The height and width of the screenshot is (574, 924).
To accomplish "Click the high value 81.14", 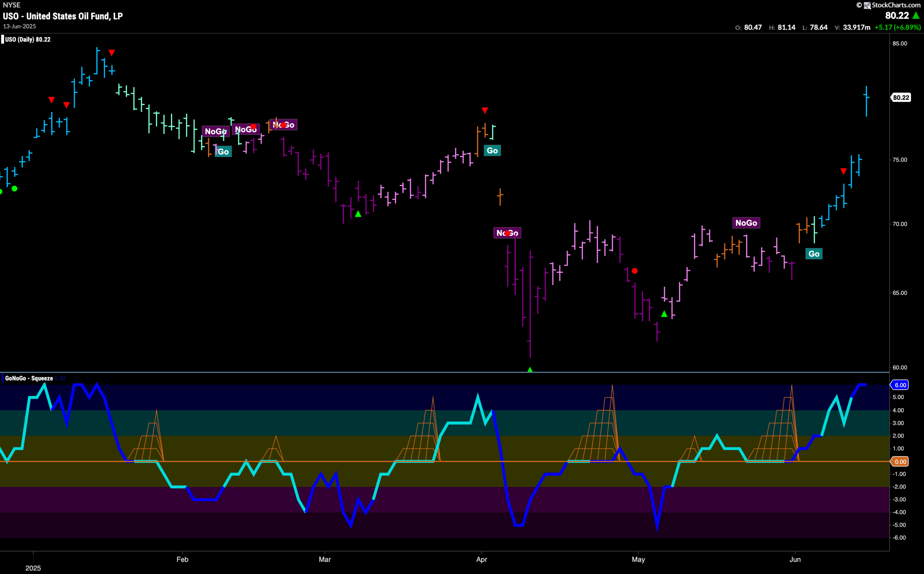I will (x=786, y=27).
